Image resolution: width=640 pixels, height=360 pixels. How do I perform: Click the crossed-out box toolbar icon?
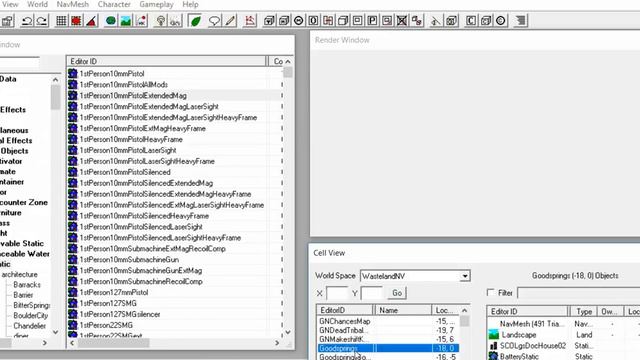pyautogui.click(x=402, y=20)
